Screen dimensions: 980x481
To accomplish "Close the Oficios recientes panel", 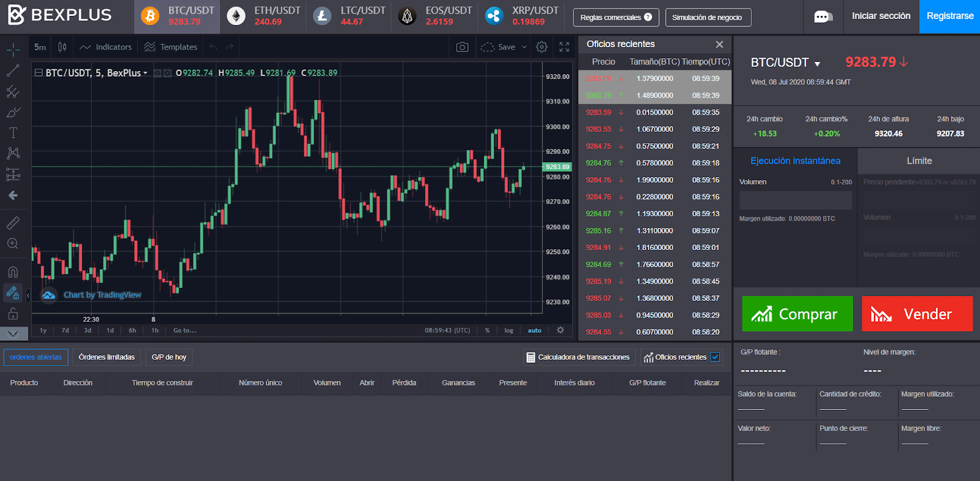I will coord(720,44).
